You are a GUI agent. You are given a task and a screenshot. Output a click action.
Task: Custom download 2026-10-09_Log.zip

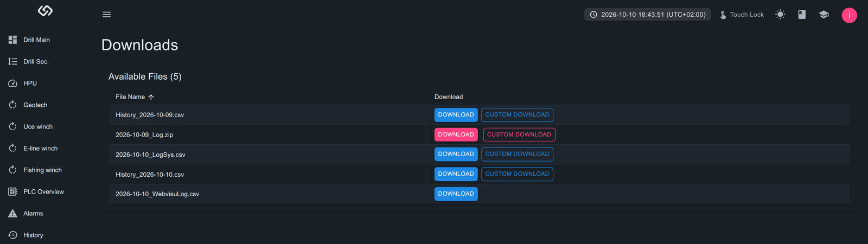click(519, 134)
